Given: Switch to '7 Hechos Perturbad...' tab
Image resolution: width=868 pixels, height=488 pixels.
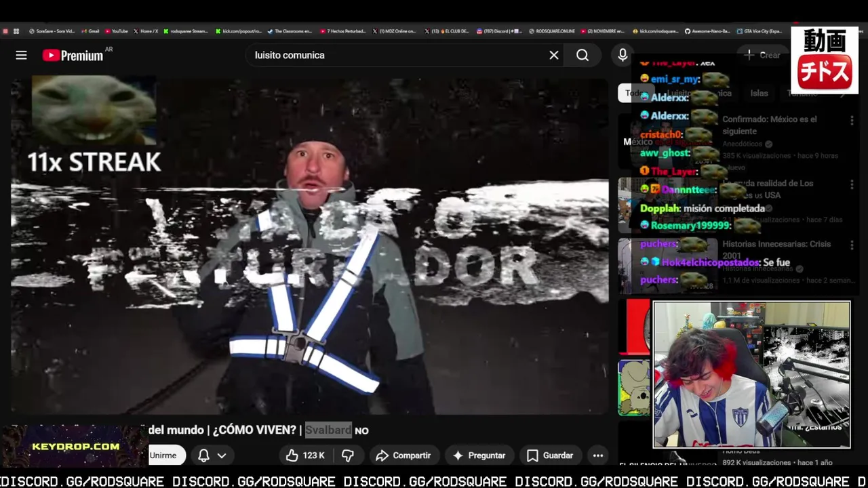Looking at the screenshot, I should click(342, 31).
